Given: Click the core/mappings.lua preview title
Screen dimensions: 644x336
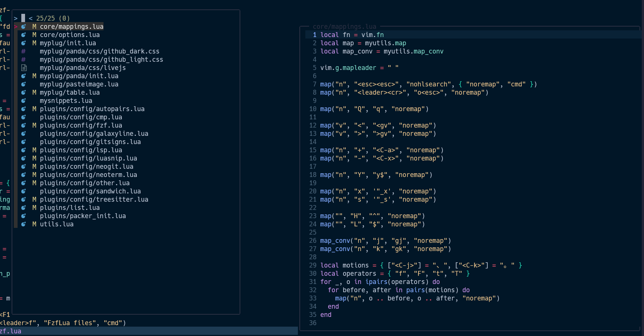Looking at the screenshot, I should click(345, 27).
